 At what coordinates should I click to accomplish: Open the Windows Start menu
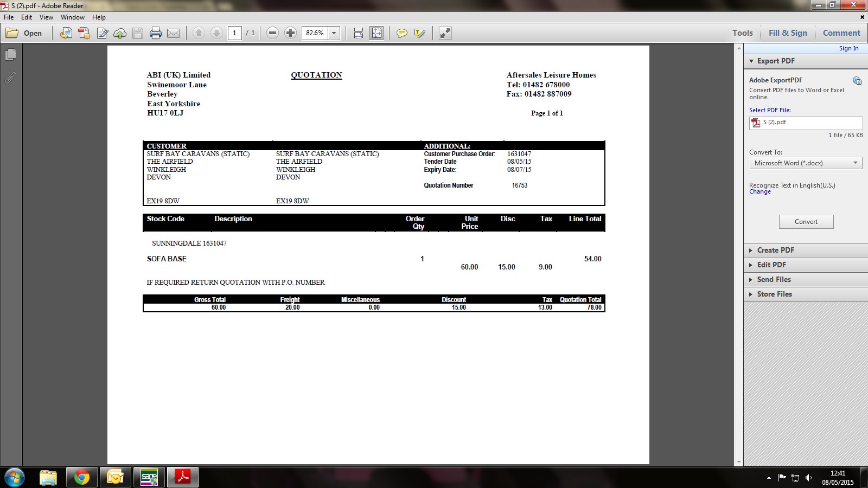click(14, 478)
